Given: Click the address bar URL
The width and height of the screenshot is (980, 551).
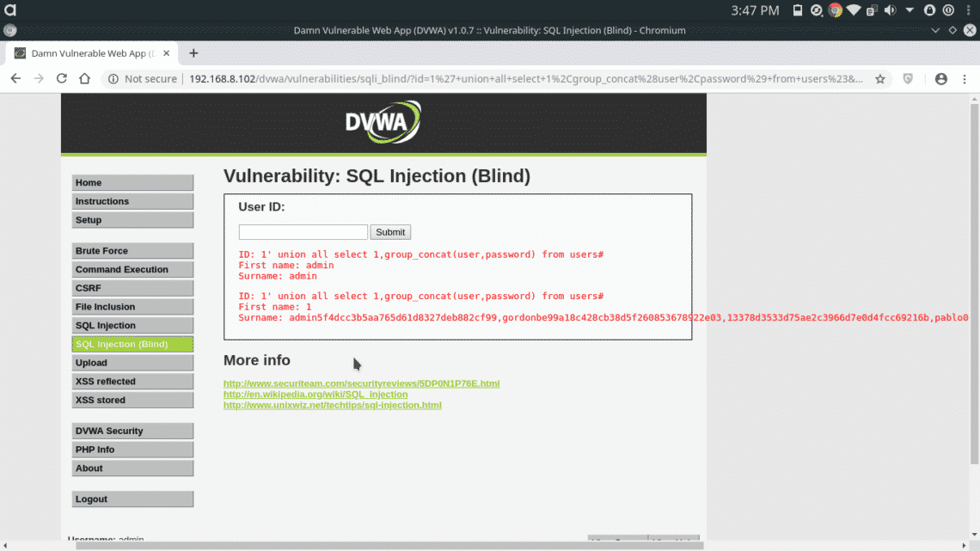Looking at the screenshot, I should 525,79.
